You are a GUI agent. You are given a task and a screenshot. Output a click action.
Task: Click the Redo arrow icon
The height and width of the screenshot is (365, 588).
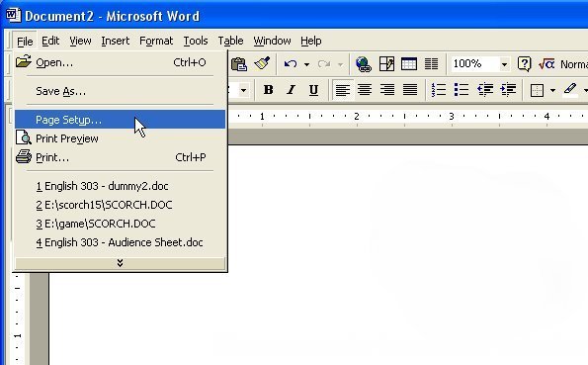[324, 64]
